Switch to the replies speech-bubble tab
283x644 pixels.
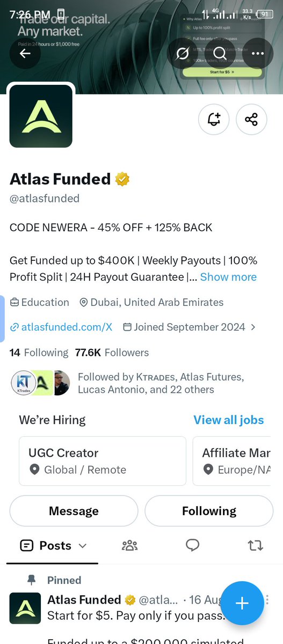tap(192, 546)
